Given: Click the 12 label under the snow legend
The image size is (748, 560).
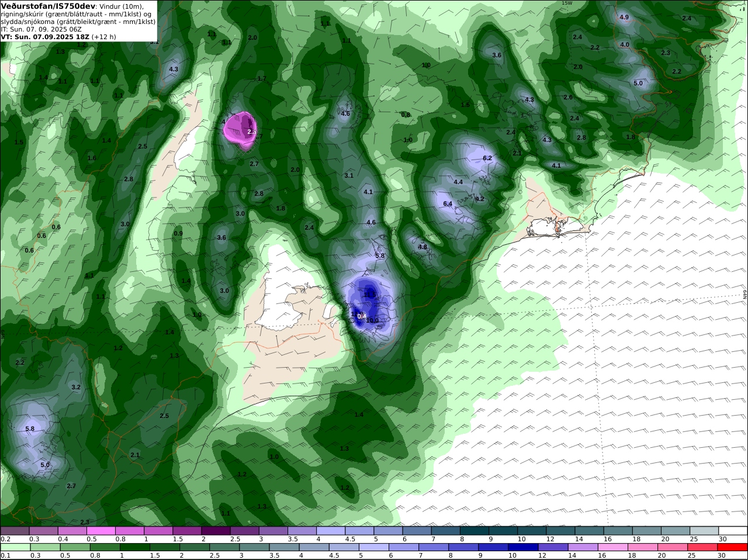Looking at the screenshot, I should point(550,539).
